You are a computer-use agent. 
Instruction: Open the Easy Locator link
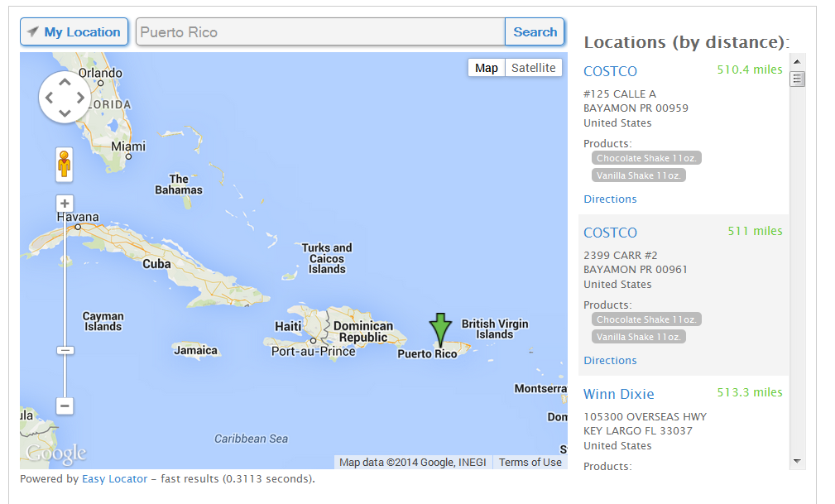(x=114, y=479)
